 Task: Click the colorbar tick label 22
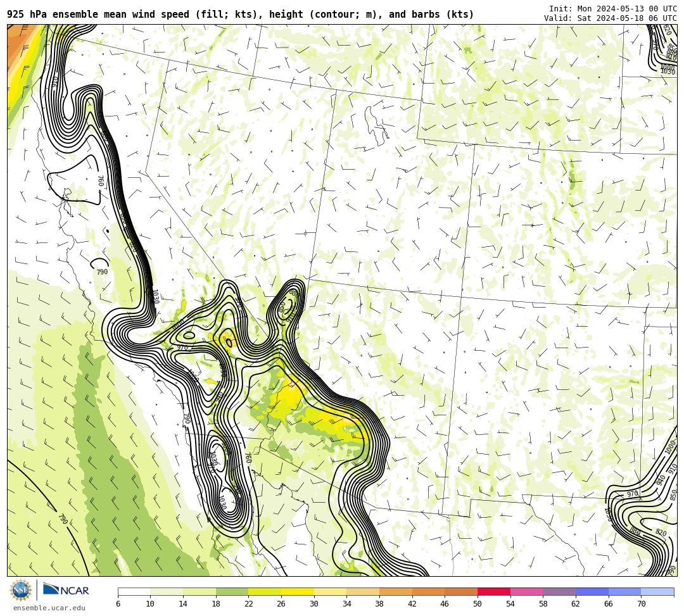click(x=249, y=604)
